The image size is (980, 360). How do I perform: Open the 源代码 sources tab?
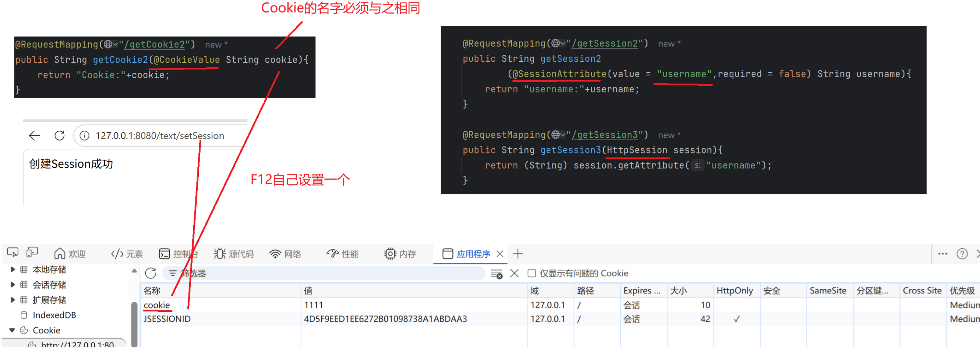coord(234,254)
